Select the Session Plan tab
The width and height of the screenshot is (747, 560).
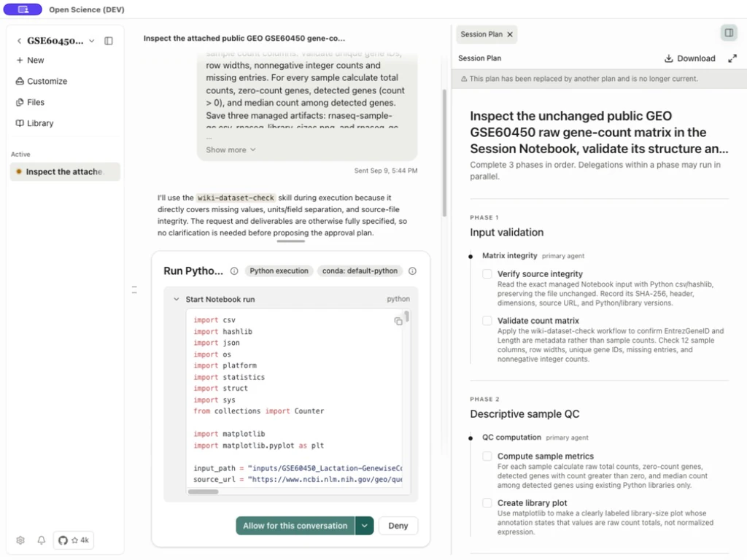pos(481,34)
